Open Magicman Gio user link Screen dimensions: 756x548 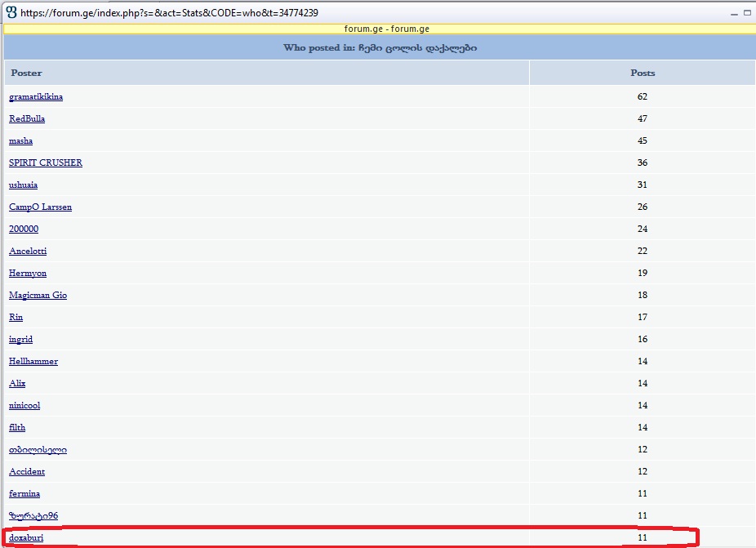[38, 296]
